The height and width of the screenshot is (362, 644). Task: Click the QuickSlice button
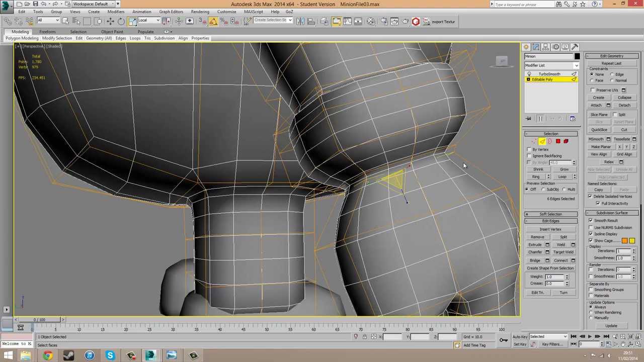[599, 130]
